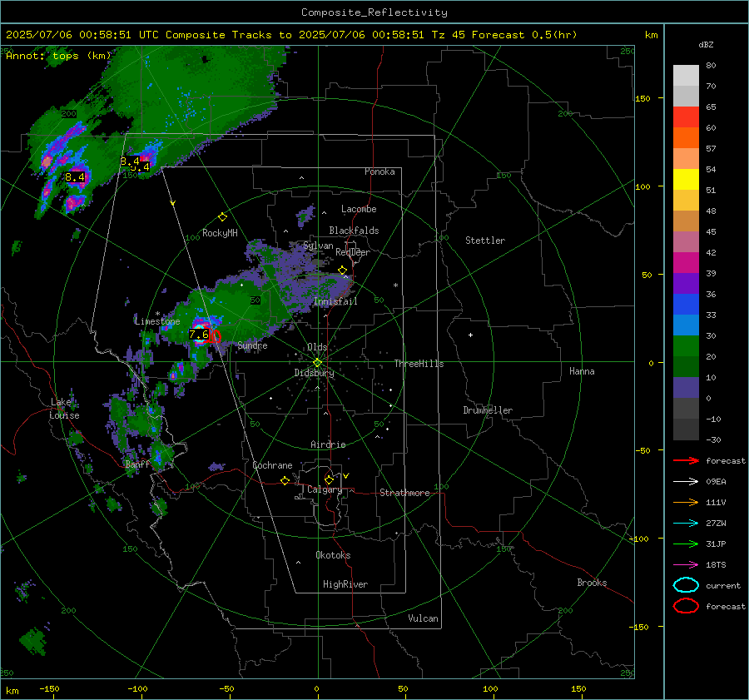Screen dimensions: 749x700
Task: Click the Lake Louise label
Action: point(64,409)
